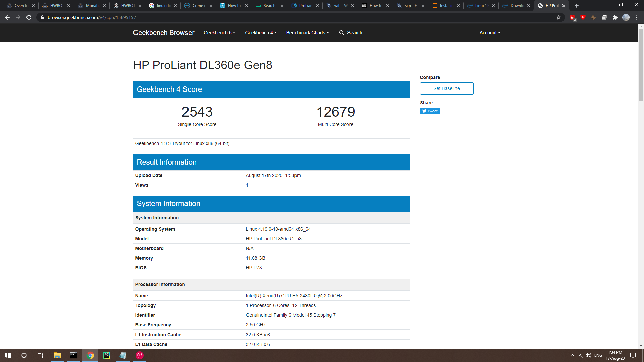Open the Windows Start menu
The height and width of the screenshot is (362, 644).
click(8, 355)
